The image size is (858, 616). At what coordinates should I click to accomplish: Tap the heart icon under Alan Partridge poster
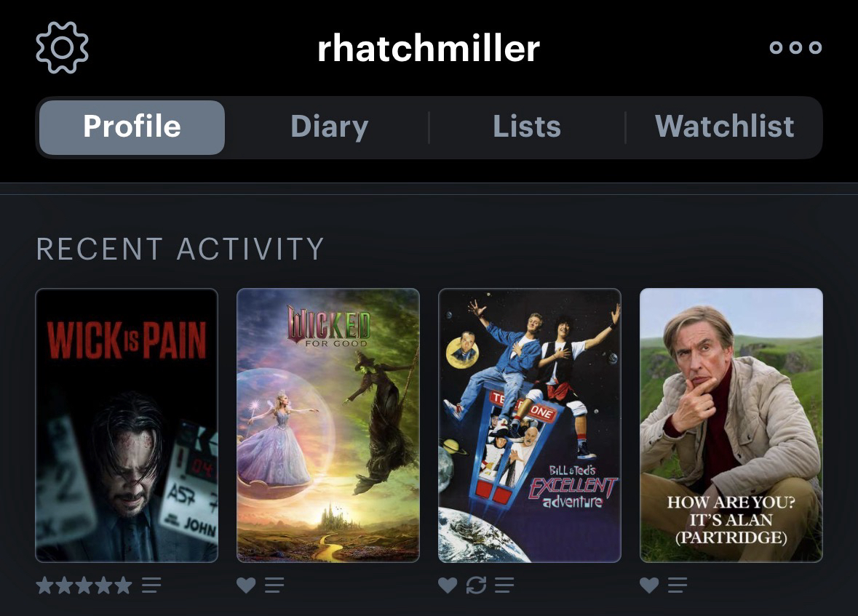(650, 585)
